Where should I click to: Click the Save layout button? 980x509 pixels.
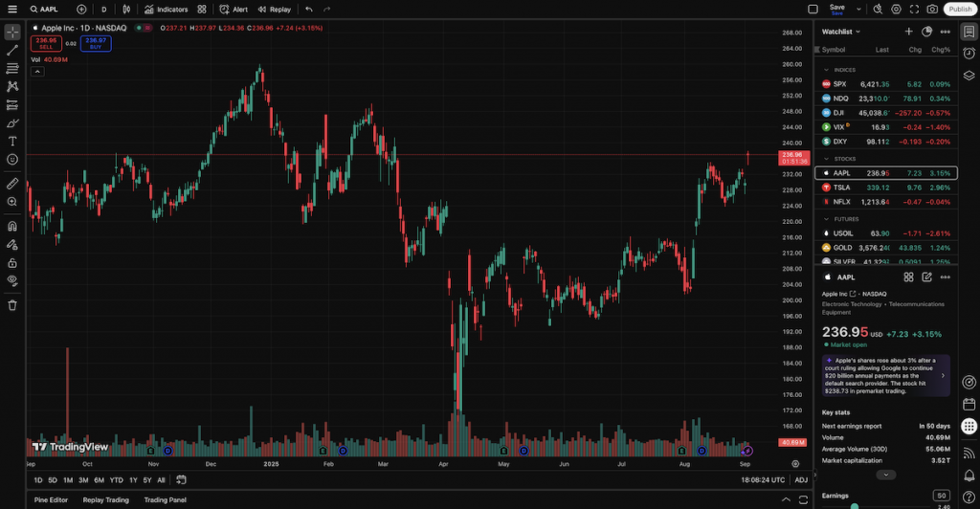point(836,10)
